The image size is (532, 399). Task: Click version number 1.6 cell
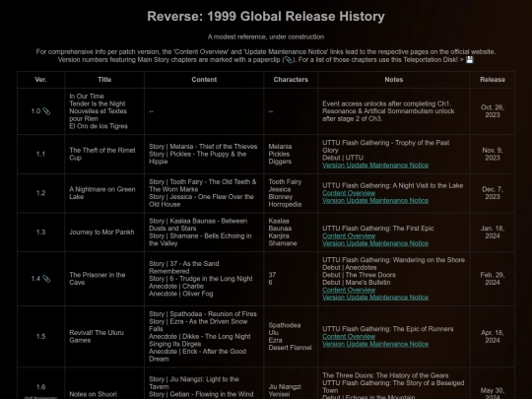click(x=40, y=383)
